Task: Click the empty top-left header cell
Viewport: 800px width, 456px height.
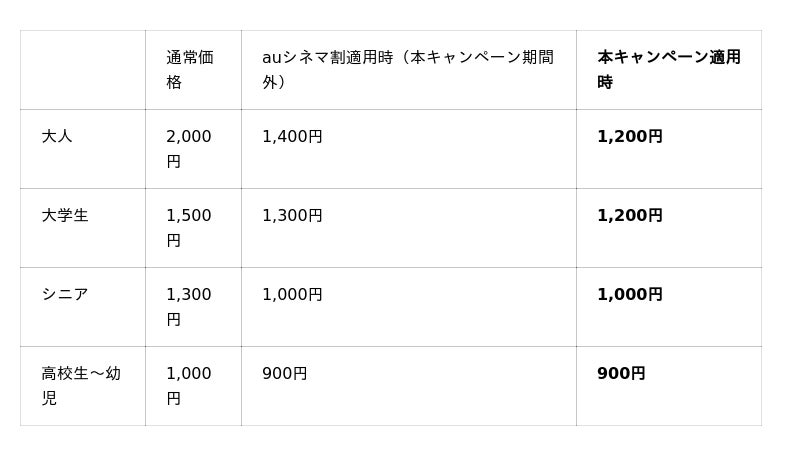Action: pos(82,69)
